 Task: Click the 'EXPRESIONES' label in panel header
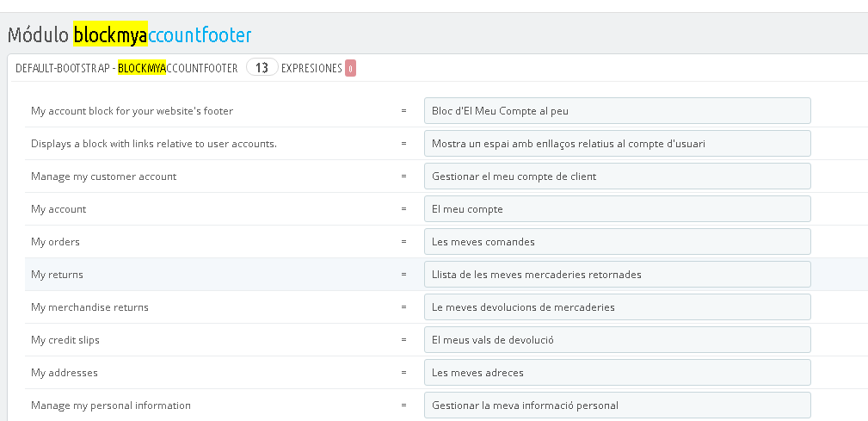(x=311, y=68)
